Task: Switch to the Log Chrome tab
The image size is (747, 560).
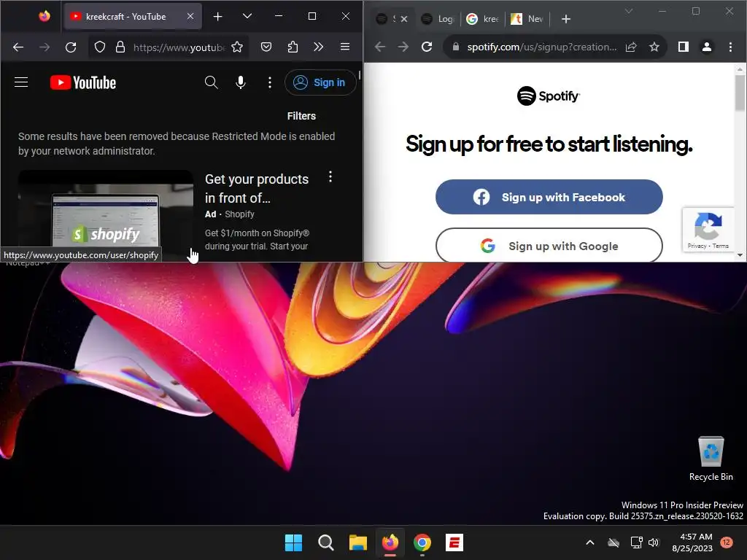Action: (438, 19)
